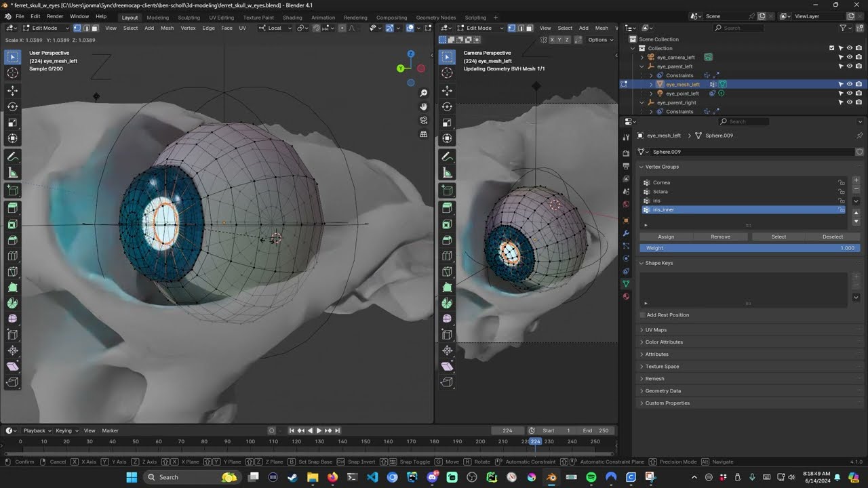Select the Loop Cut tool in left viewport
The height and width of the screenshot is (488, 868).
tap(13, 256)
